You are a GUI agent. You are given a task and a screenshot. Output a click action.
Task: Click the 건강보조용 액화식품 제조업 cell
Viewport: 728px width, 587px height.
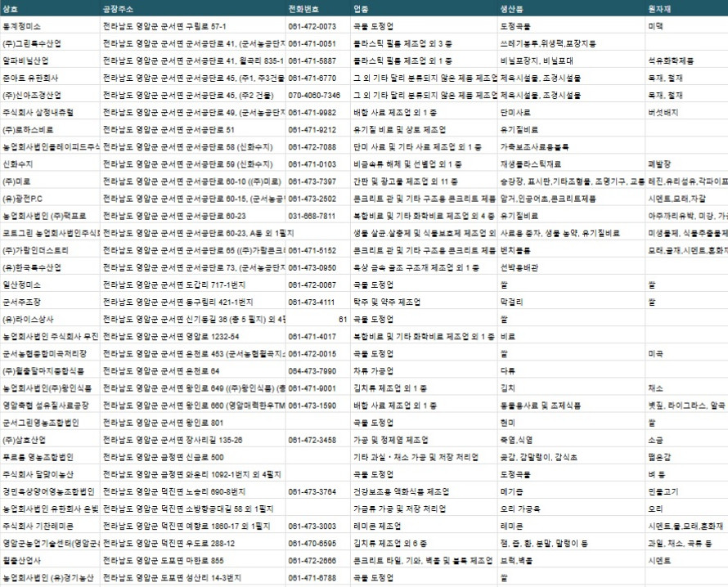click(424, 491)
